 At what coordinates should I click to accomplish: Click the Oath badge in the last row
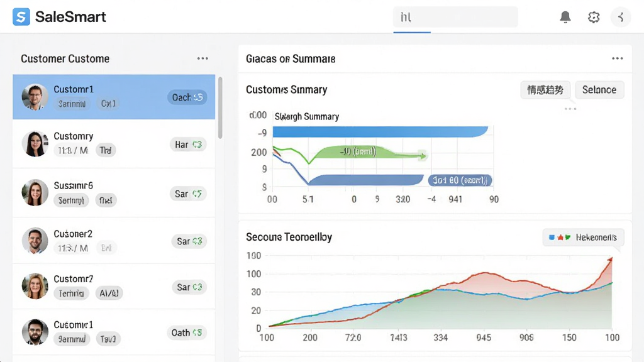[186, 333]
